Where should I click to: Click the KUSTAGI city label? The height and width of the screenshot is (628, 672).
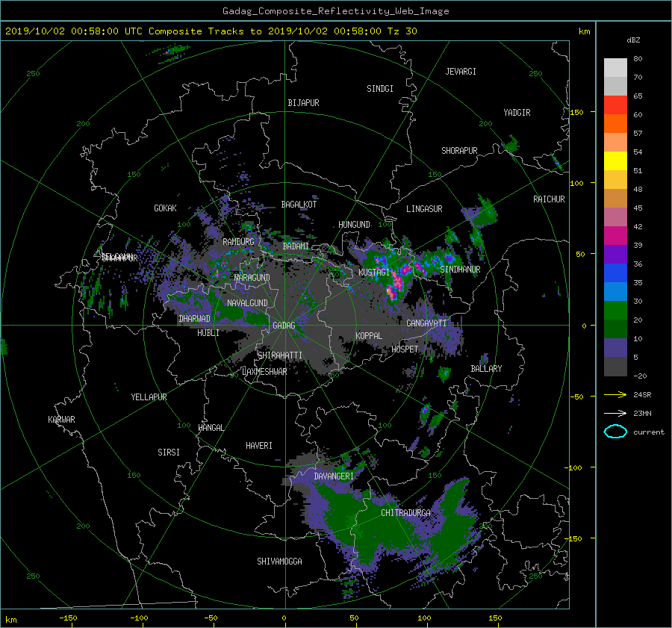tap(374, 273)
